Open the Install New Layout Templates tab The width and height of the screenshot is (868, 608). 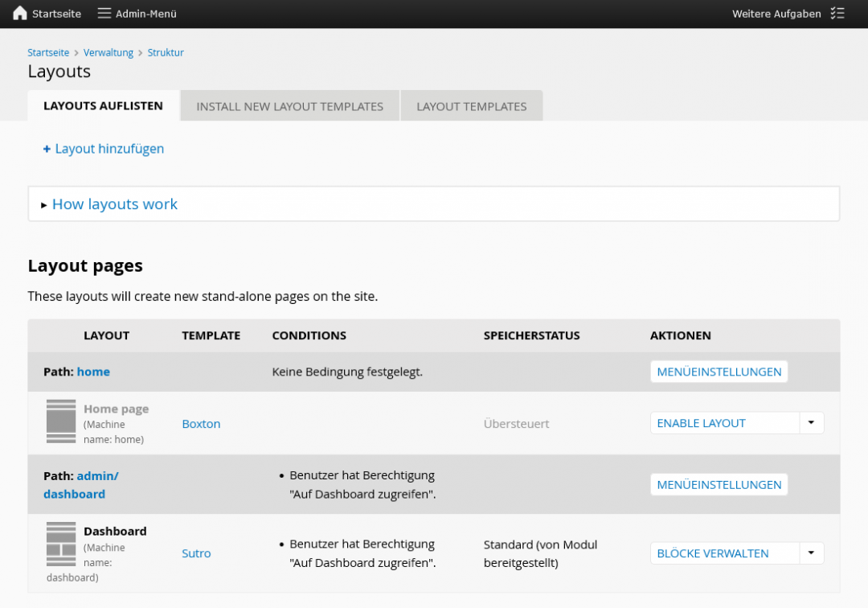[290, 106]
